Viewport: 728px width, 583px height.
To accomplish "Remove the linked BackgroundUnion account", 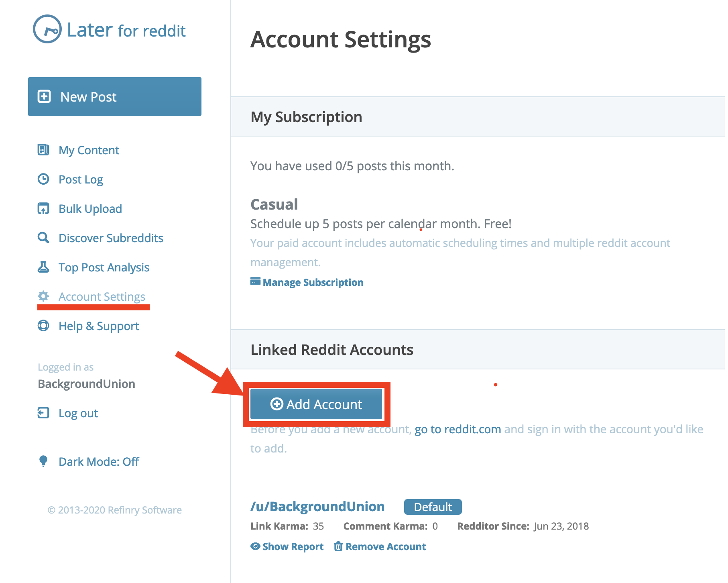I will point(385,546).
